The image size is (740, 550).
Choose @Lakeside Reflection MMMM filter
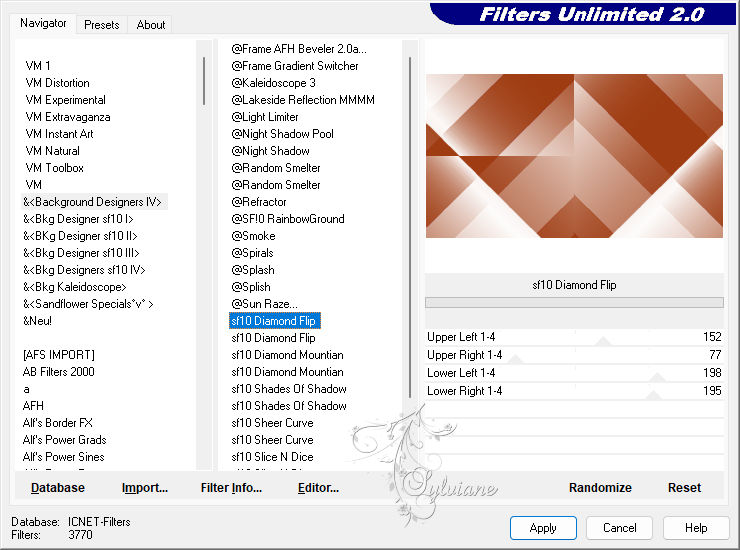pyautogui.click(x=303, y=100)
